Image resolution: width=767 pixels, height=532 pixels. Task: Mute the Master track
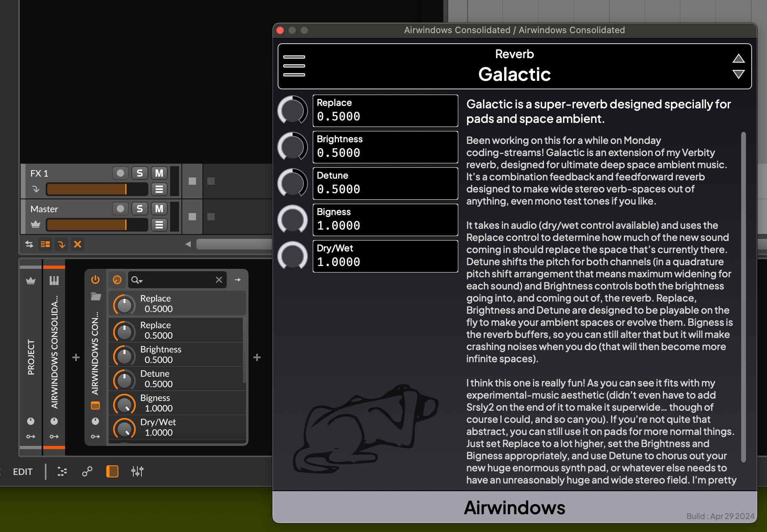159,209
